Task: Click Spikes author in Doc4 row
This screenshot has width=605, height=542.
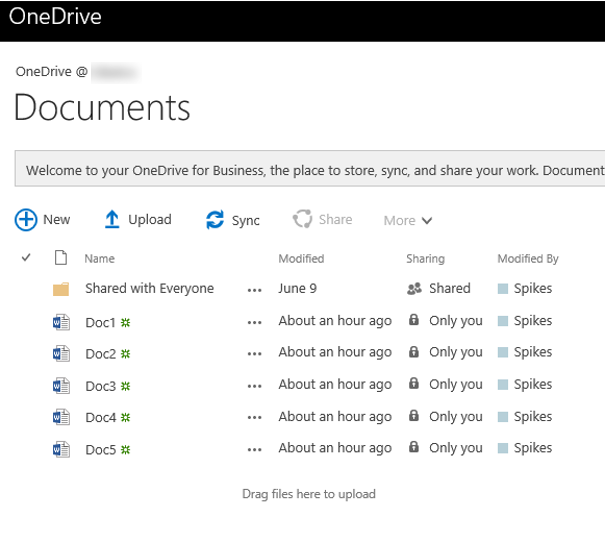Action: 532,417
